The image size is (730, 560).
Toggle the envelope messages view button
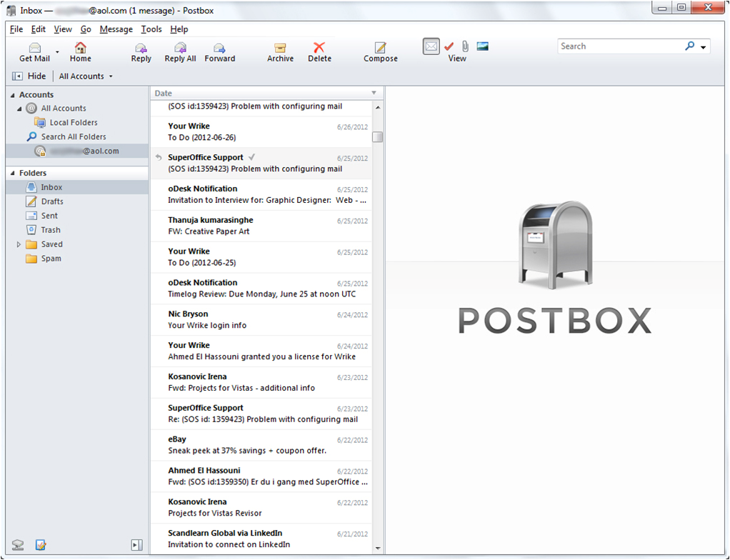pyautogui.click(x=431, y=46)
